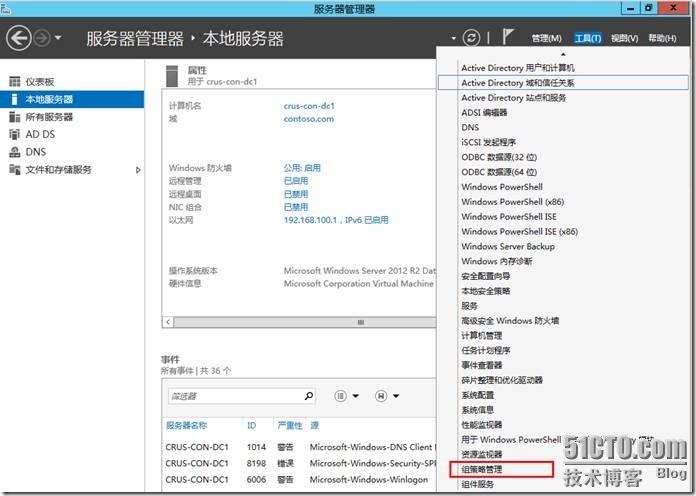Viewport: 696px width, 496px height.
Task: Select 本地服务器 in sidebar
Action: point(72,99)
